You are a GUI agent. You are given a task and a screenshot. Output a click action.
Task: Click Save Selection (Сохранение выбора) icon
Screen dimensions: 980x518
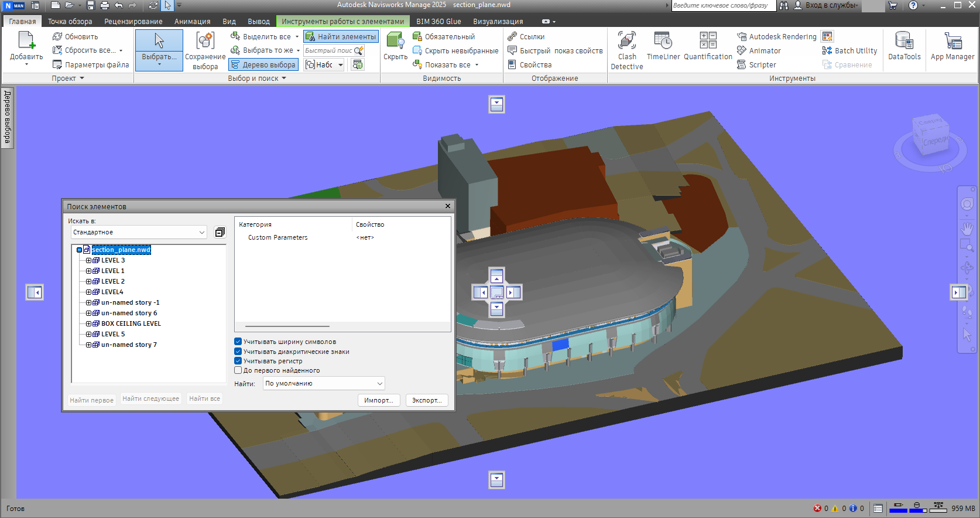tap(205, 41)
